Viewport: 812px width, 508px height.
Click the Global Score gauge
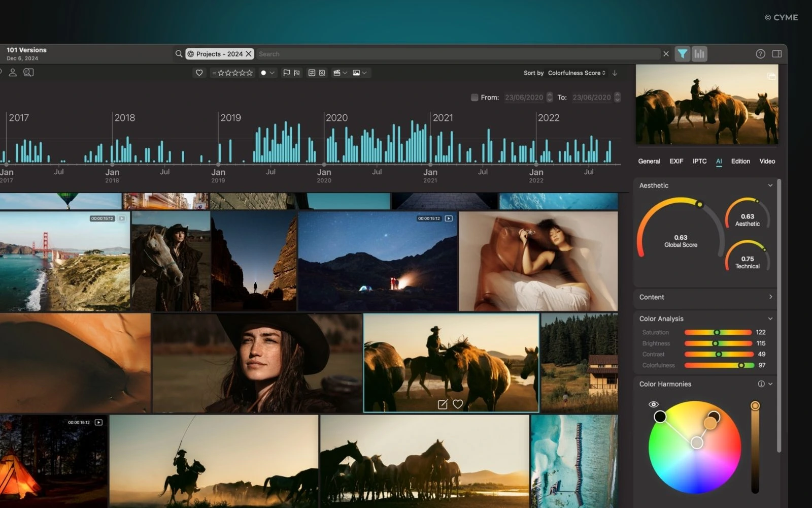click(x=681, y=228)
